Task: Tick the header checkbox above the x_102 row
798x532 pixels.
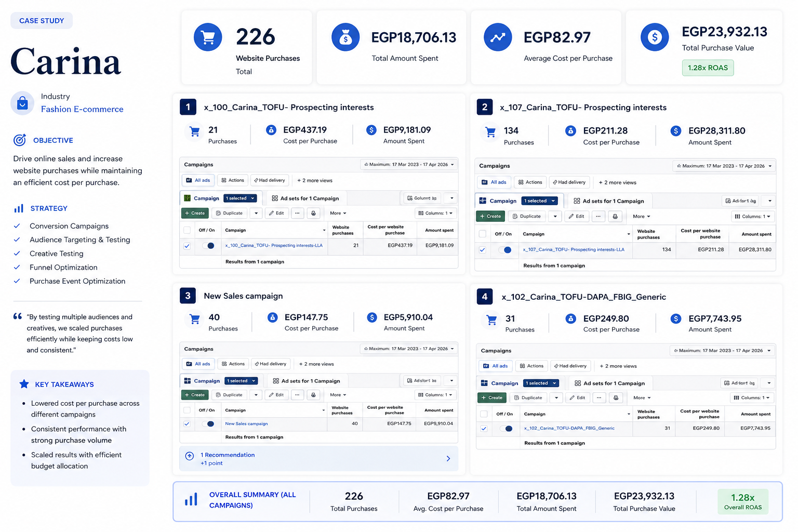Action: [484, 414]
